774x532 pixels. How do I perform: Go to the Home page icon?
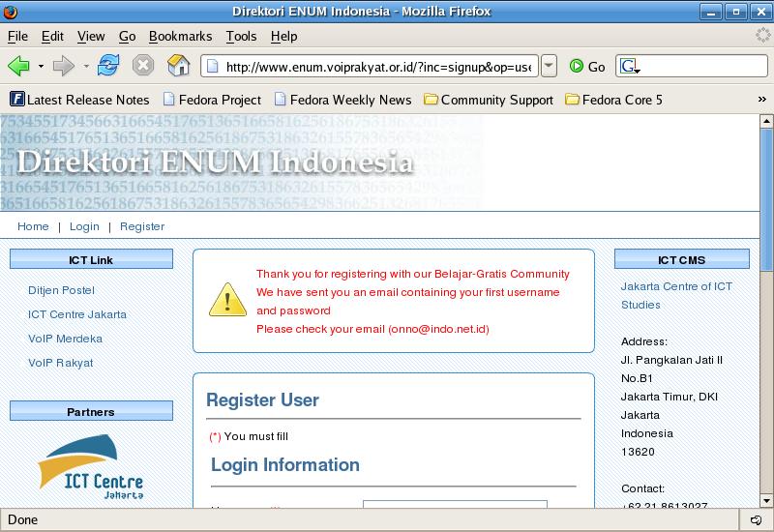click(178, 67)
